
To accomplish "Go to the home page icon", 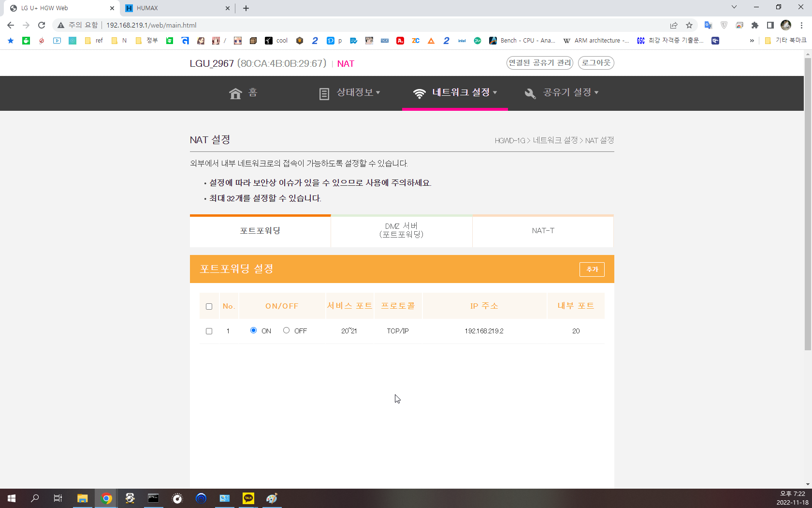I will pos(235,93).
